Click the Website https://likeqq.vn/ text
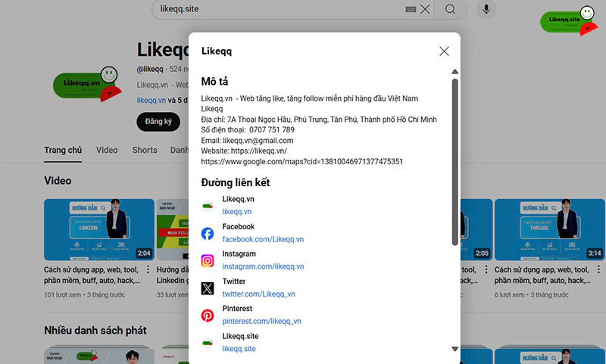The image size is (606, 364). click(x=244, y=151)
